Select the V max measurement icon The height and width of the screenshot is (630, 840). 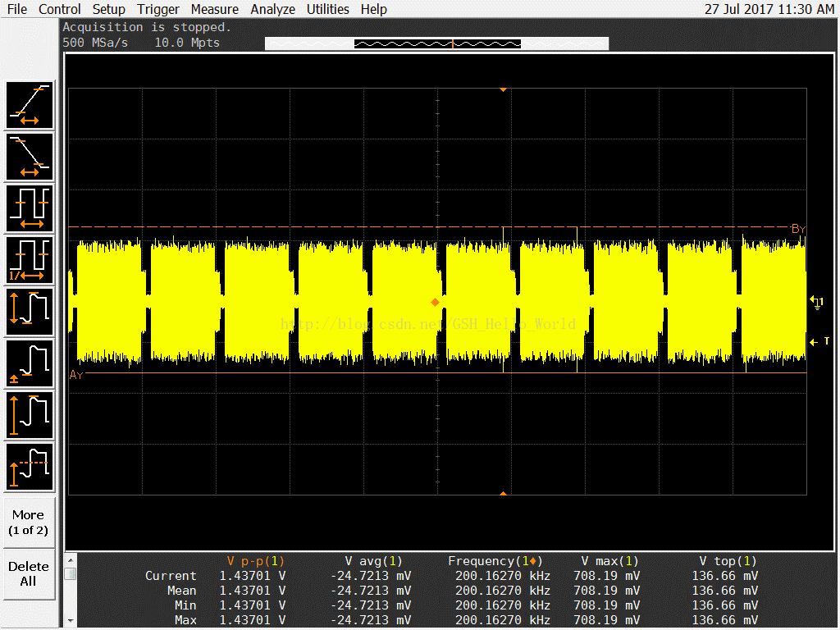30,414
